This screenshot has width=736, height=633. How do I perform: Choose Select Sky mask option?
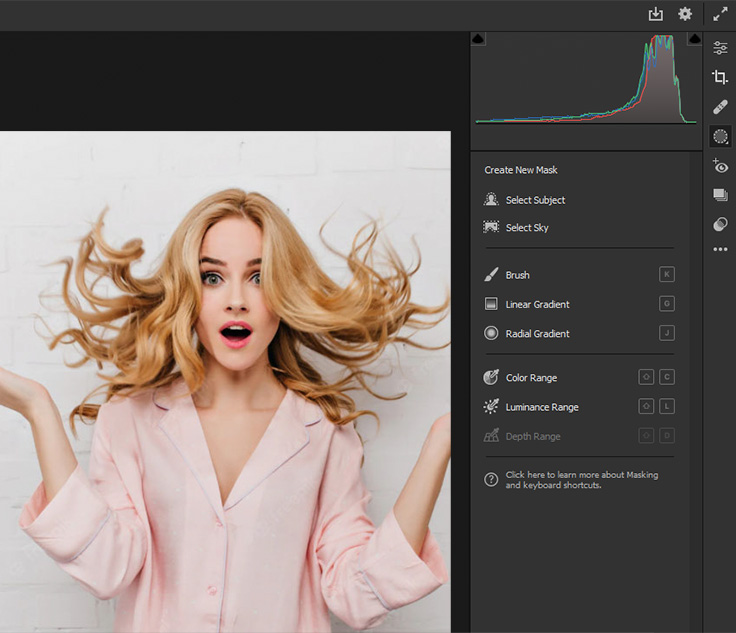pos(527,228)
